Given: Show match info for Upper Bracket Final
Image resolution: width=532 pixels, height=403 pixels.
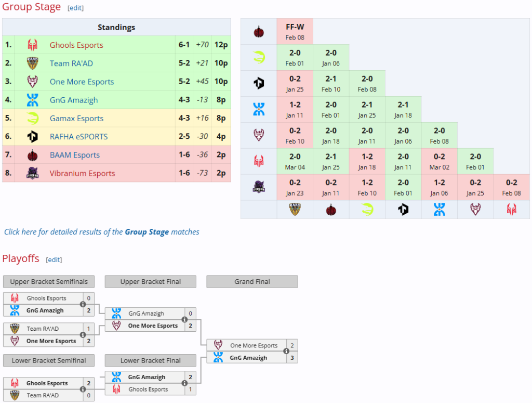Looking at the screenshot, I should click(x=184, y=320).
